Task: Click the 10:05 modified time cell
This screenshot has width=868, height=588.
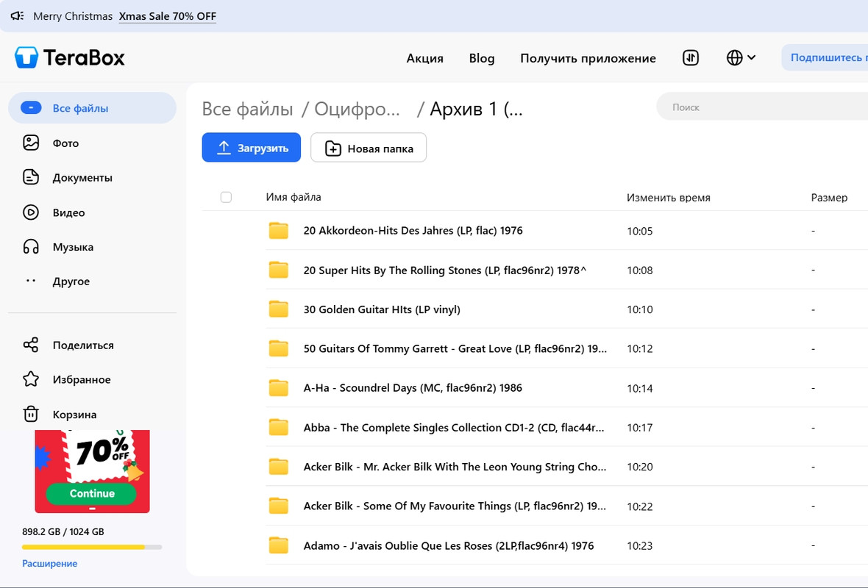Action: 640,232
